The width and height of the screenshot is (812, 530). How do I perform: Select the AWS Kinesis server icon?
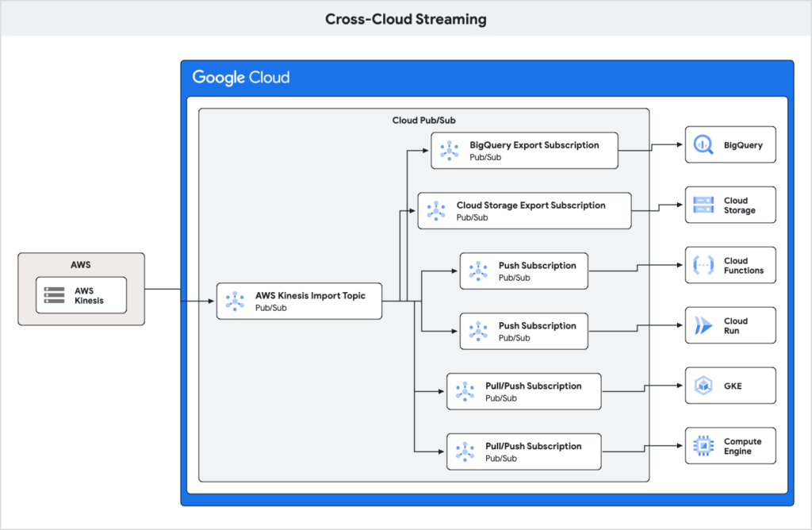pyautogui.click(x=56, y=295)
